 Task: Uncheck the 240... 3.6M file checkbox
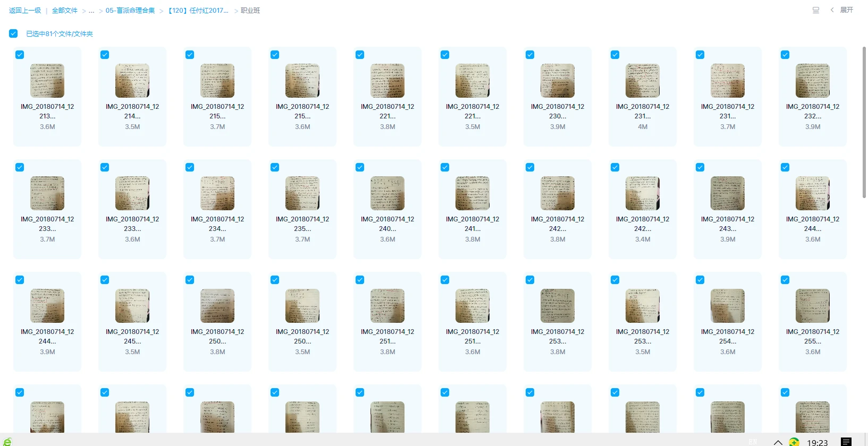(360, 167)
